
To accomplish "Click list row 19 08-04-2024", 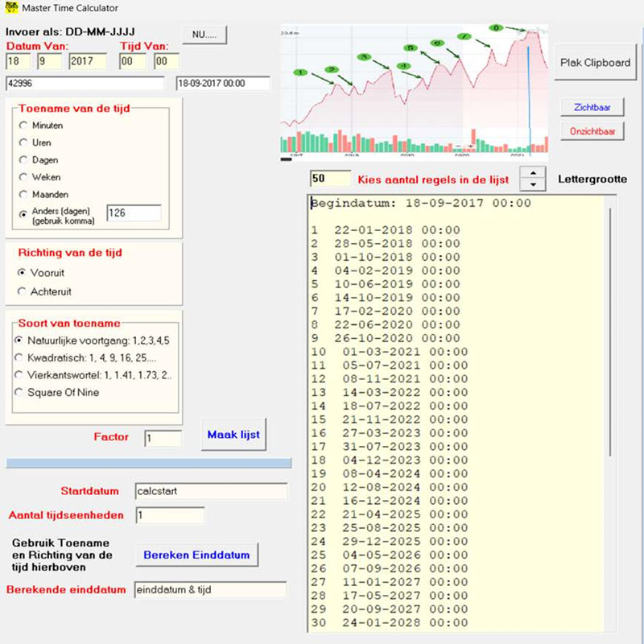I will (390, 474).
